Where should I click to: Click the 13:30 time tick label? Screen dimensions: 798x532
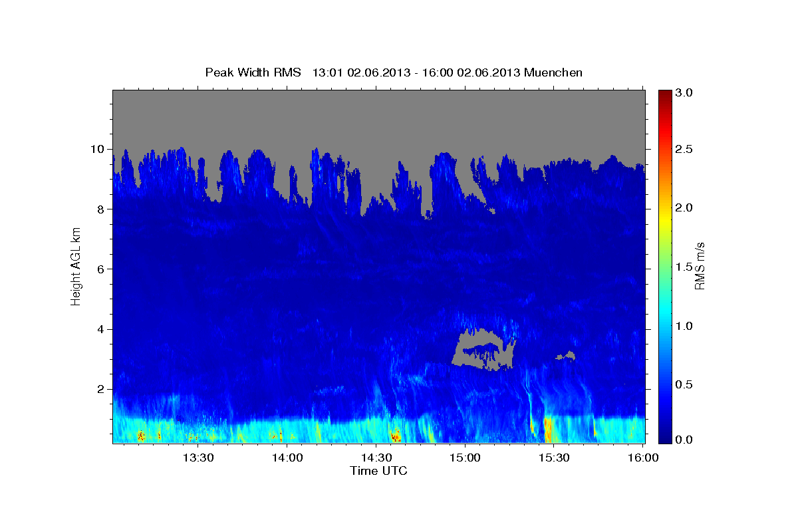[198, 458]
